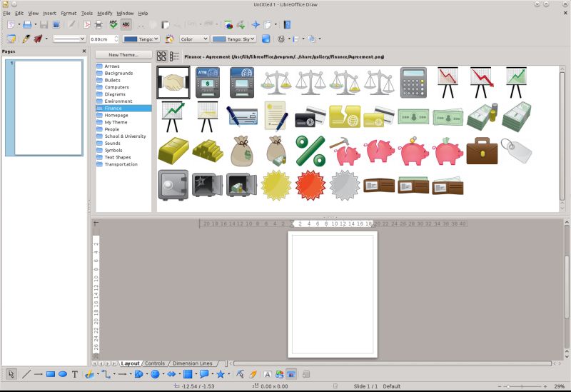
Task: Open the Line Color Tango dropdown
Action: tap(141, 39)
